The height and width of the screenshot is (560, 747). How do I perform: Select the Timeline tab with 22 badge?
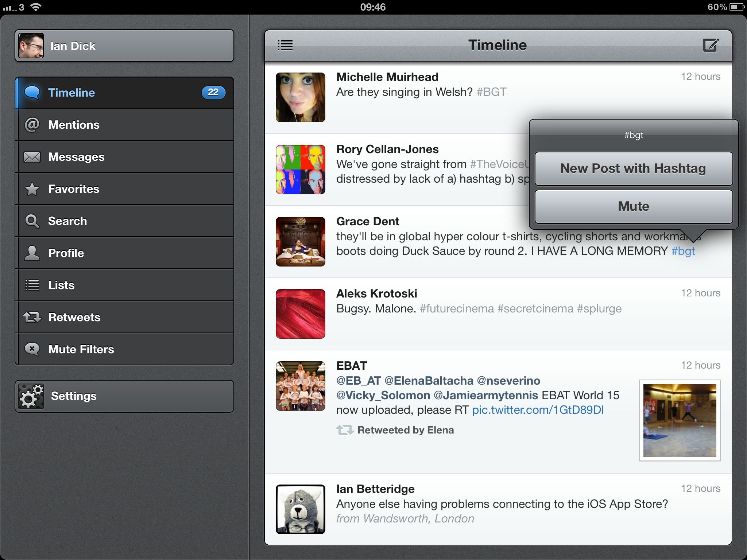[124, 93]
